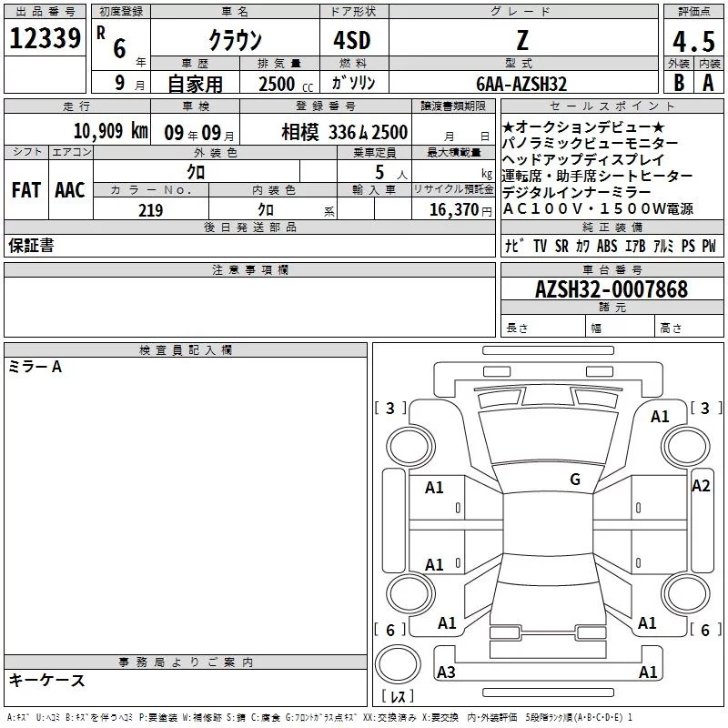Select the 注意事項欄 header
This screenshot has height=728, width=728.
(x=249, y=269)
